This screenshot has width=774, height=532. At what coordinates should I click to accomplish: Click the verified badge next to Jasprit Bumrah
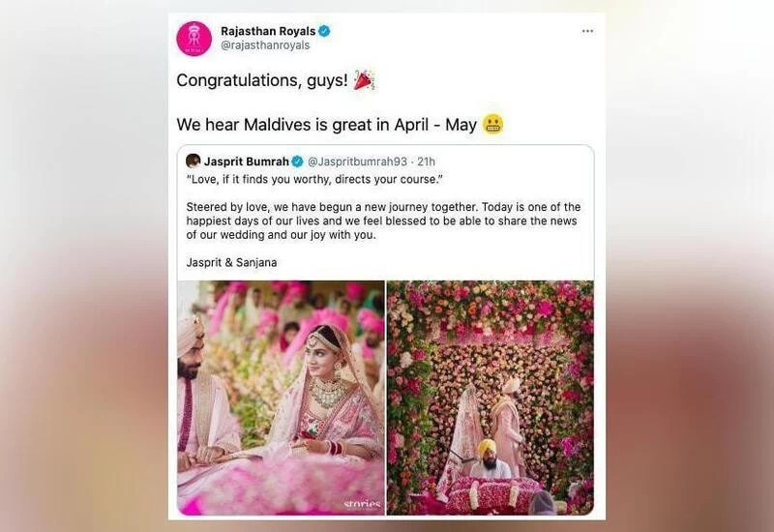pos(297,162)
